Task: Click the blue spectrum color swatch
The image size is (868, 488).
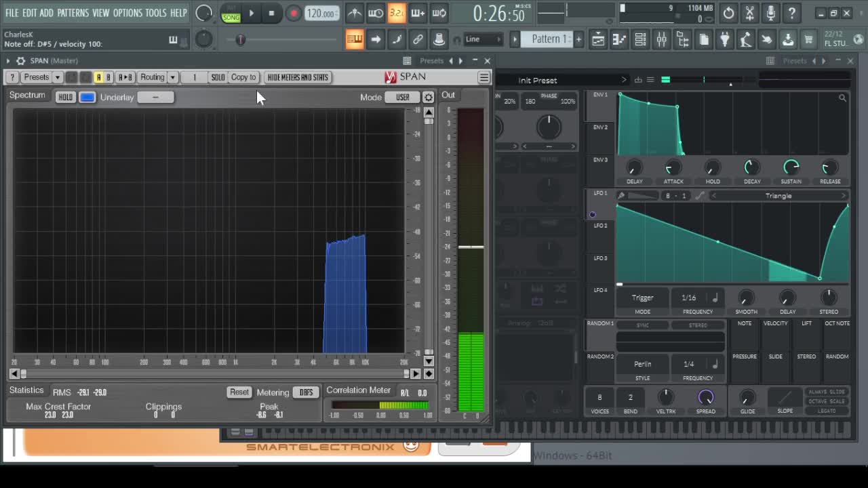Action: click(x=87, y=97)
